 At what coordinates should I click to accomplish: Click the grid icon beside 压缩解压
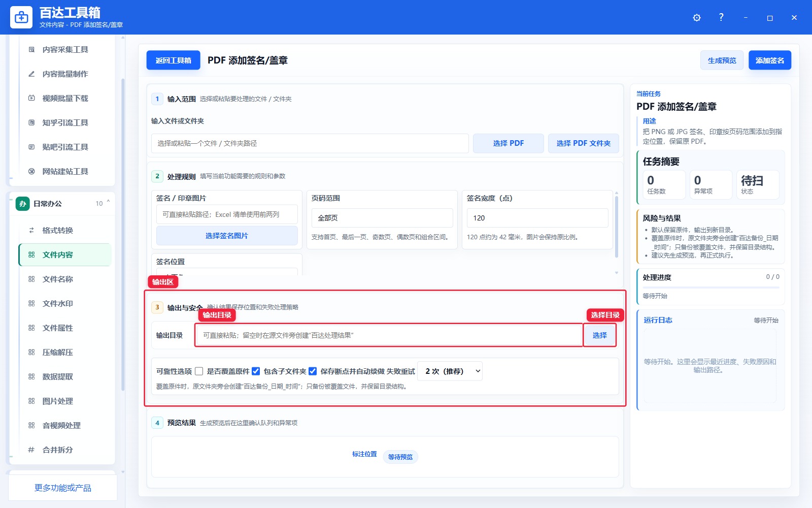(31, 352)
